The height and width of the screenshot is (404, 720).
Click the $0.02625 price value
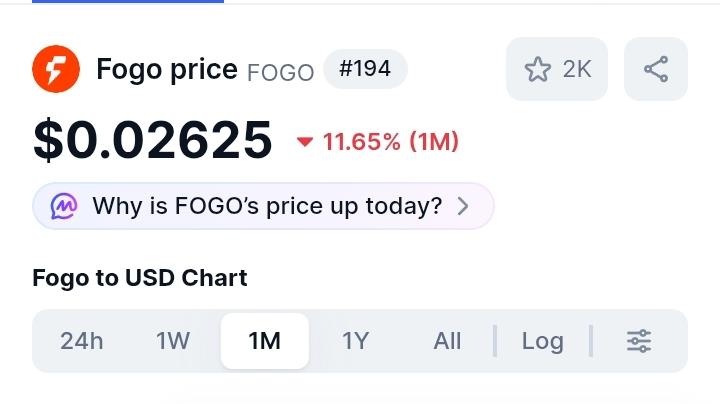tap(152, 140)
